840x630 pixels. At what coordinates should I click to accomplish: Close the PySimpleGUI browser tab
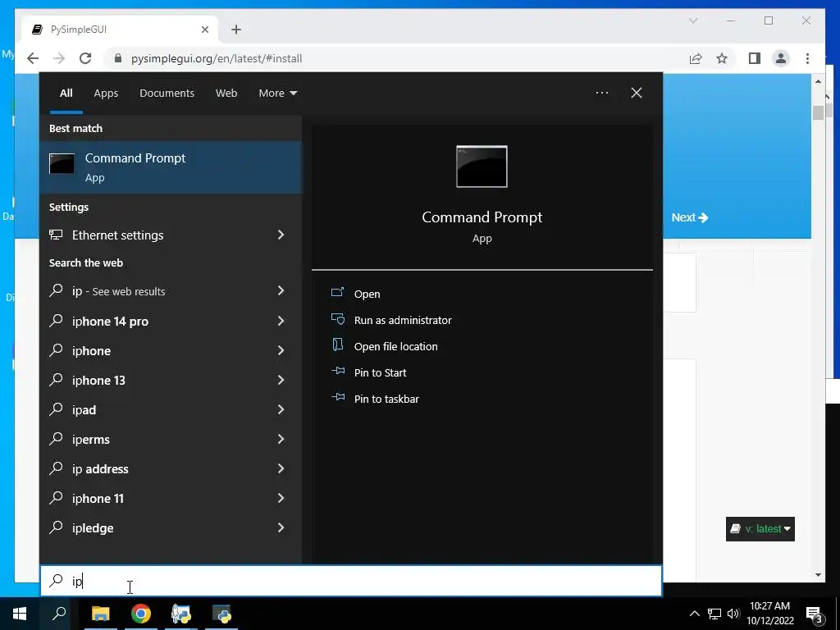pos(204,30)
